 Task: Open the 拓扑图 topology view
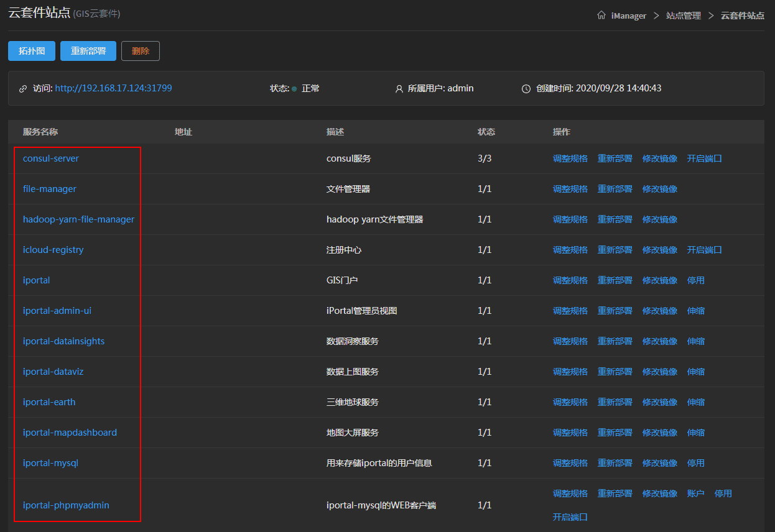(x=32, y=51)
